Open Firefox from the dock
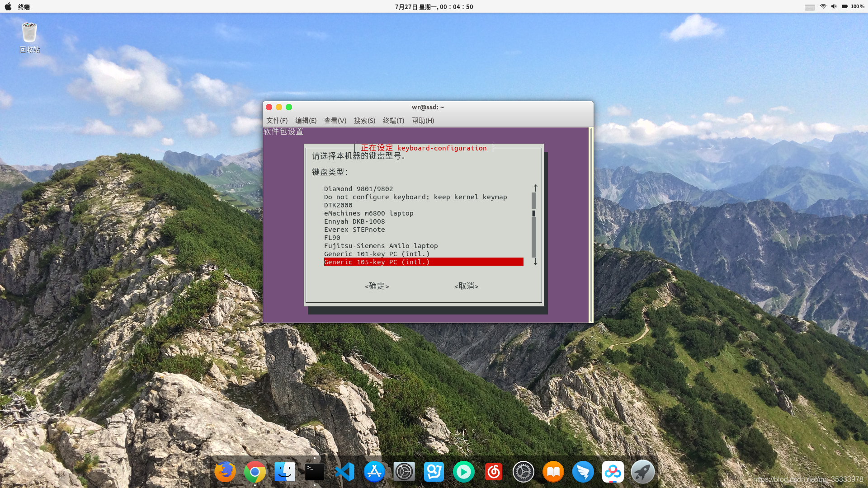Image resolution: width=868 pixels, height=488 pixels. (225, 472)
